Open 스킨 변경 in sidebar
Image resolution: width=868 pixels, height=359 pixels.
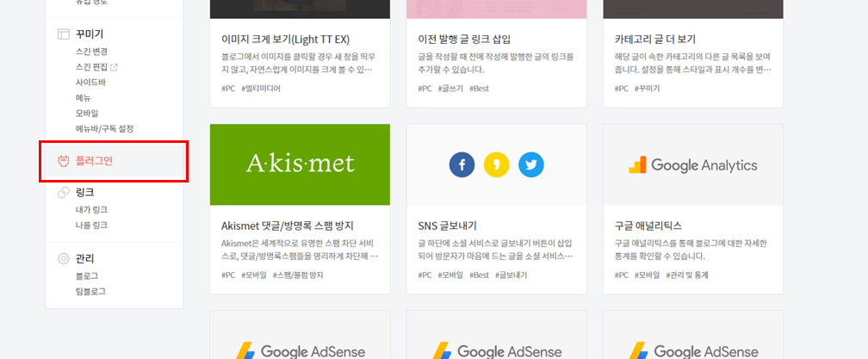click(x=91, y=52)
